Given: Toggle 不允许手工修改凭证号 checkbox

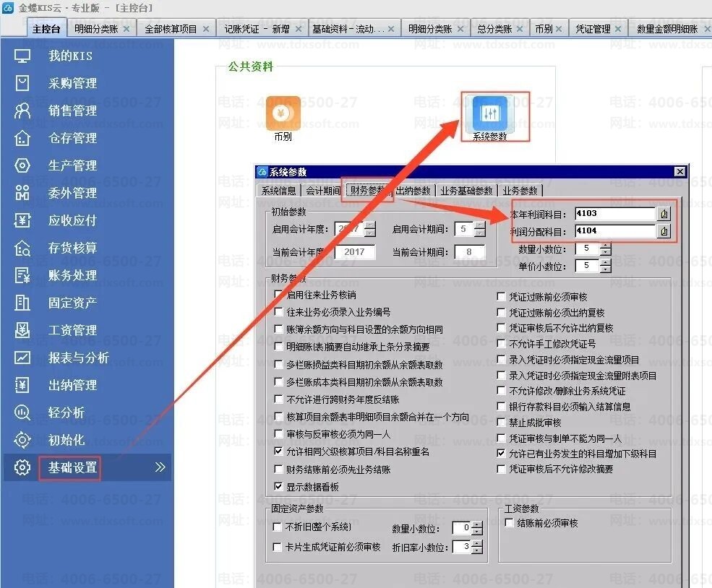Looking at the screenshot, I should click(502, 343).
